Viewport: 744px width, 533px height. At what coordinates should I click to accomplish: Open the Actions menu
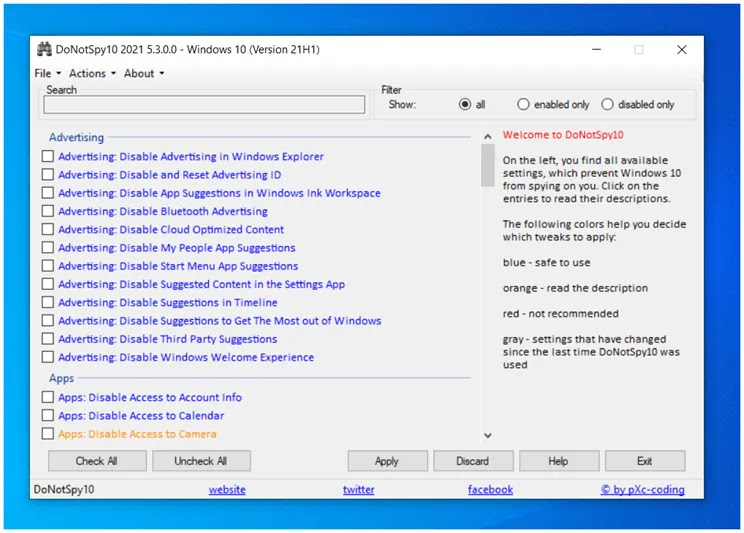point(87,74)
